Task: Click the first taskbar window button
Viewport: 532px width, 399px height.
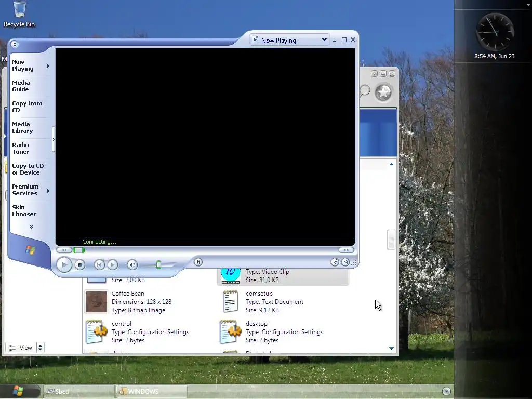Action: point(79,392)
